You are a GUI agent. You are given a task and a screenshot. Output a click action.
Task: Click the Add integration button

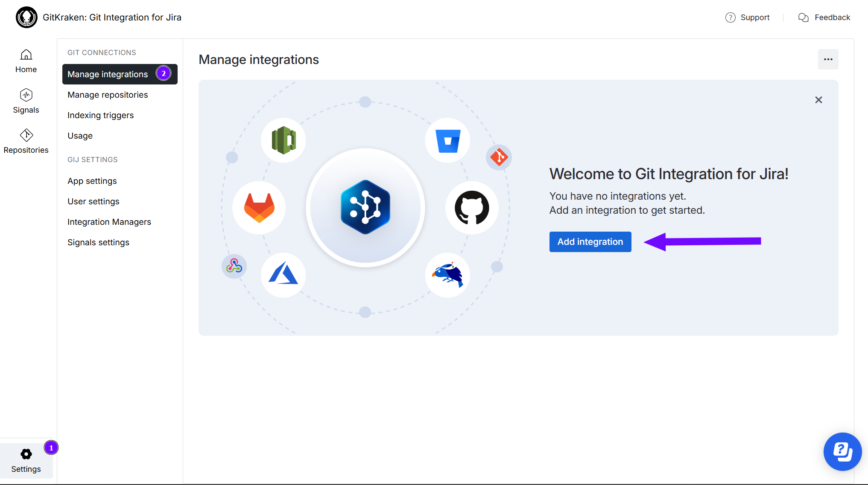(590, 242)
